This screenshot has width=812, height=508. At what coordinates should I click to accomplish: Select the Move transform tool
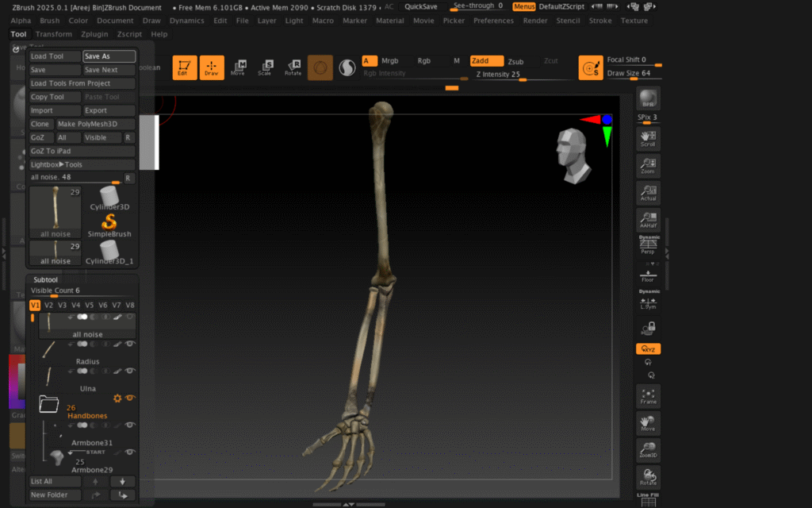click(238, 67)
